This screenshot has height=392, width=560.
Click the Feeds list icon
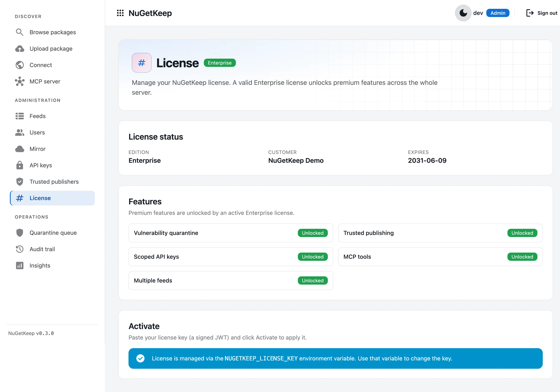[x=20, y=116]
